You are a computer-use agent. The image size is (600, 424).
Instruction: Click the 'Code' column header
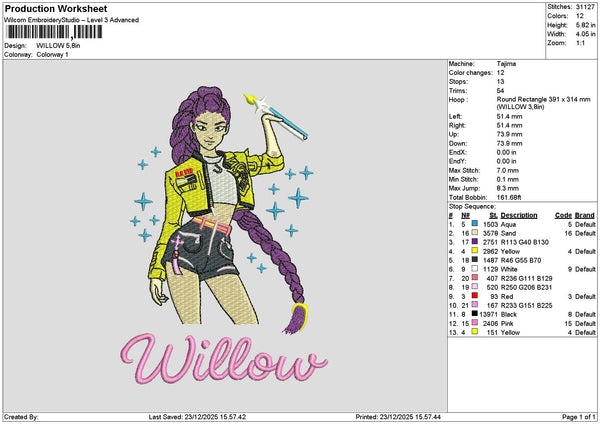click(x=563, y=215)
